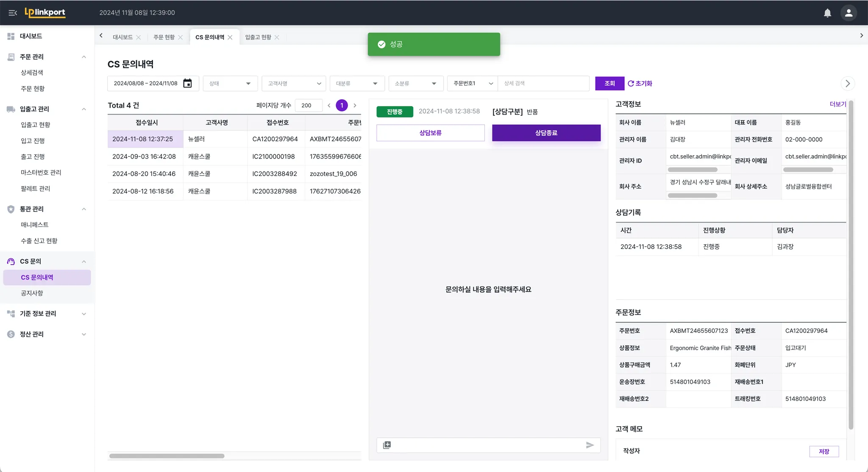Open the user profile avatar menu
The height and width of the screenshot is (472, 868).
(x=849, y=13)
